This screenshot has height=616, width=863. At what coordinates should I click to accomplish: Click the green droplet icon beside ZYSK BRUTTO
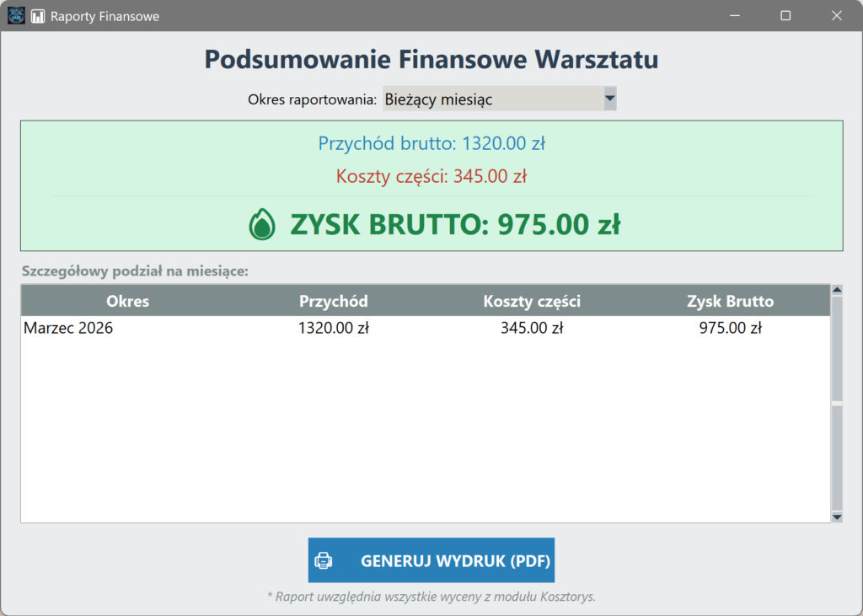[262, 225]
